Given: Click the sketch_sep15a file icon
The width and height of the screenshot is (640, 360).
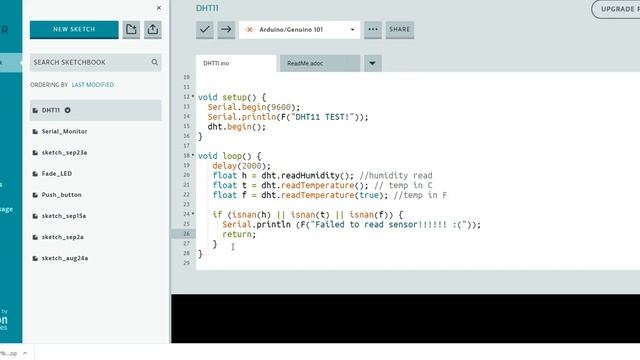Looking at the screenshot, I should tap(35, 216).
